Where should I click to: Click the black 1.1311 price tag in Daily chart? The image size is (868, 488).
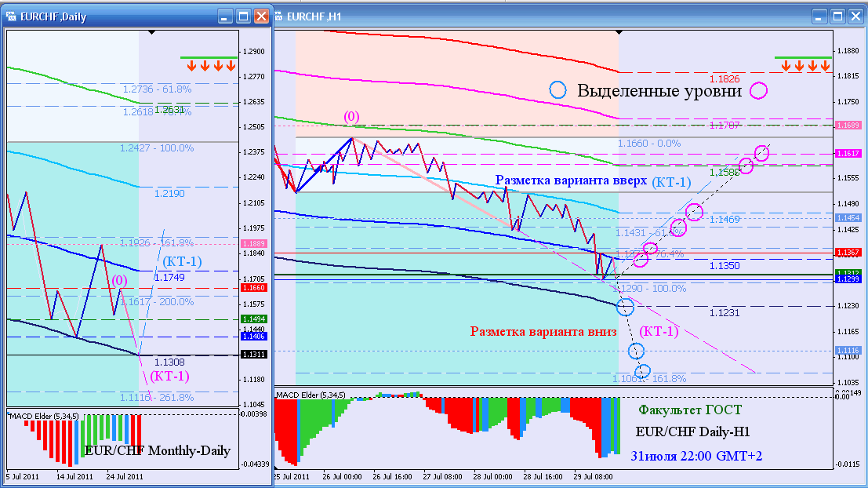click(254, 355)
